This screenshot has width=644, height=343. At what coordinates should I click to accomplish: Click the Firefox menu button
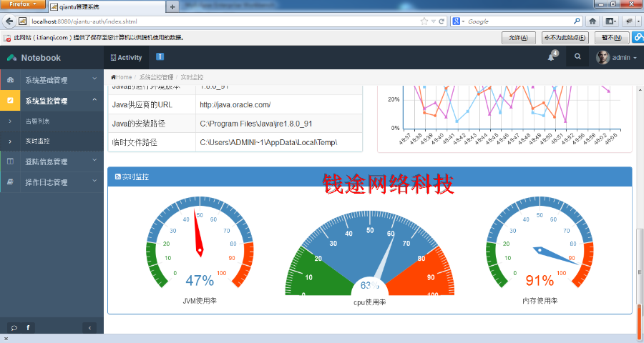click(x=22, y=4)
